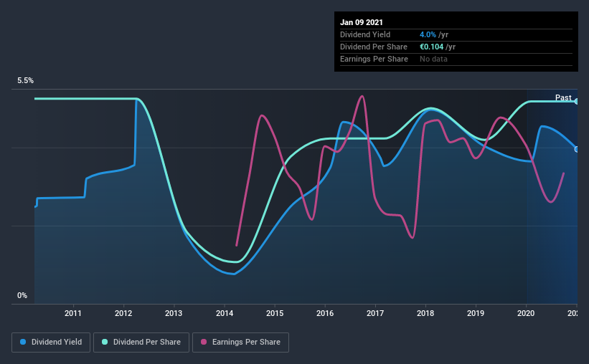The height and width of the screenshot is (364, 589).
Task: Click the 'Past' label on the chart
Action: tap(563, 97)
